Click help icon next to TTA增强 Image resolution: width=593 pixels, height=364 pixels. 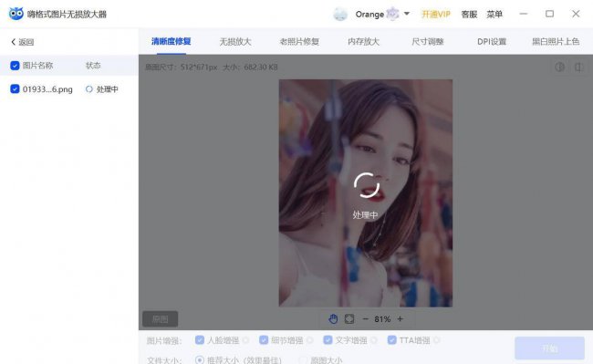436,340
